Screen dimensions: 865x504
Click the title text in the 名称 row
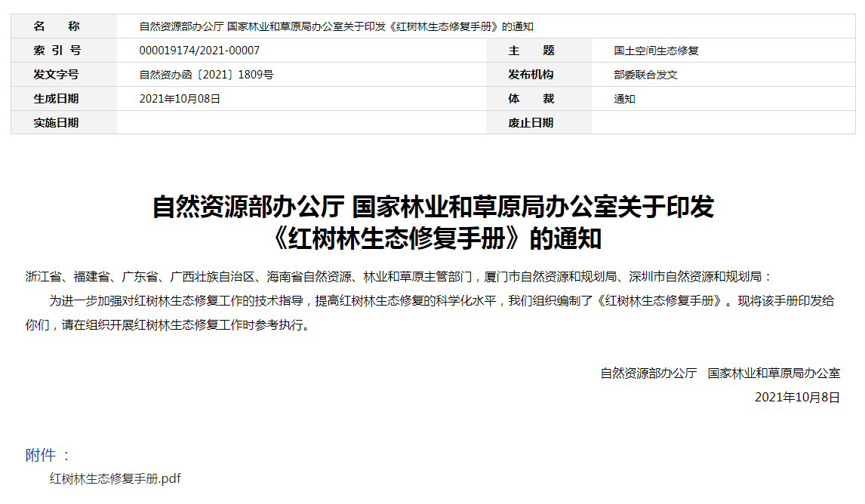336,26
